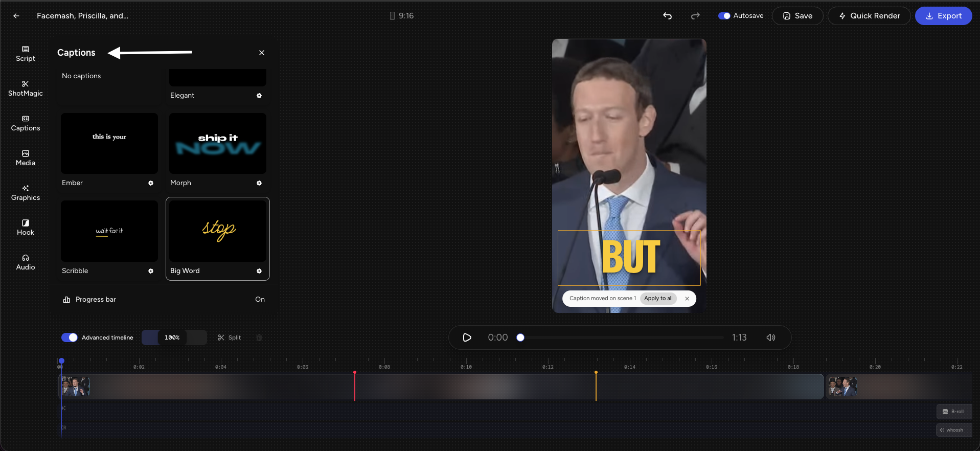The width and height of the screenshot is (980, 451).
Task: Open the ShotMagic tool
Action: click(x=26, y=88)
